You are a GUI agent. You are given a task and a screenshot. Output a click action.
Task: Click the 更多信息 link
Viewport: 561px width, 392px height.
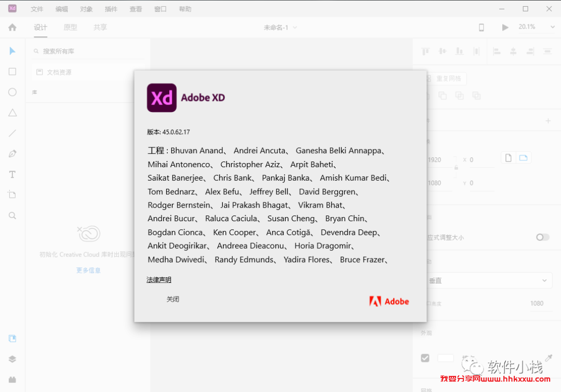88,271
